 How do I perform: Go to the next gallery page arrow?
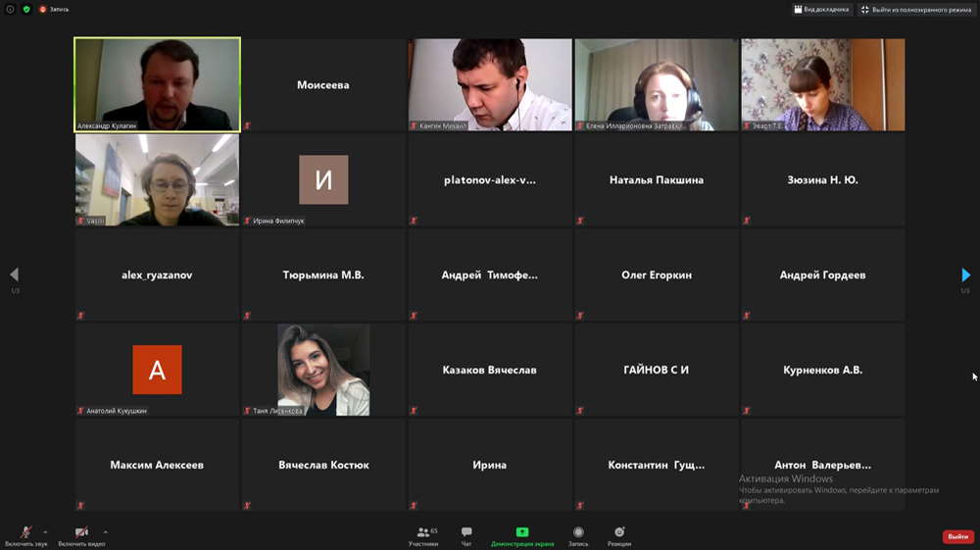click(965, 275)
